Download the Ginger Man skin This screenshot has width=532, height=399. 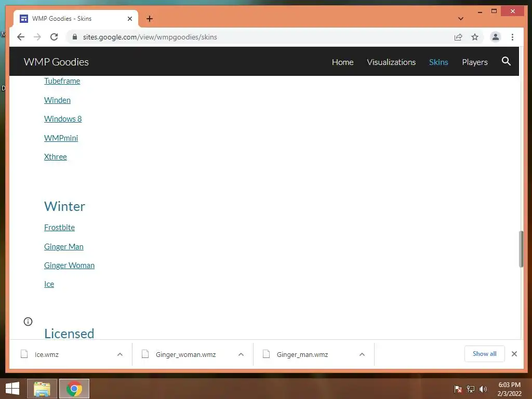point(64,247)
